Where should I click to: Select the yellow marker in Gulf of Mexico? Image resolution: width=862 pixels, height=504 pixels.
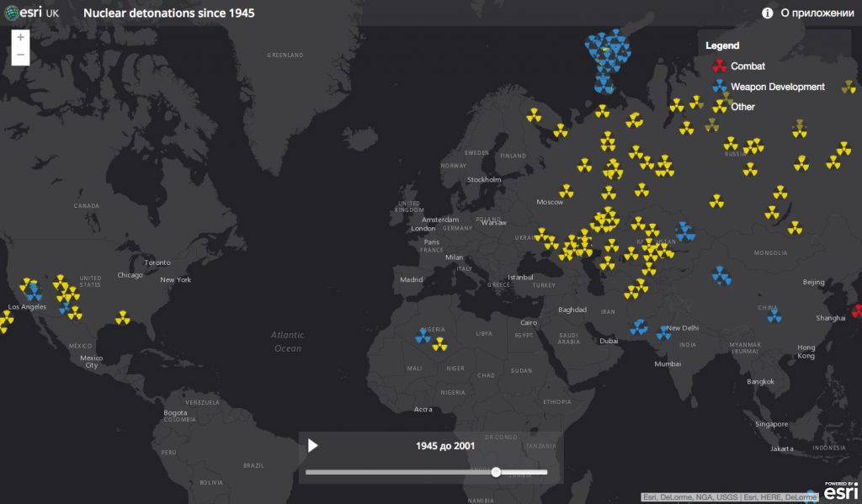tap(123, 317)
